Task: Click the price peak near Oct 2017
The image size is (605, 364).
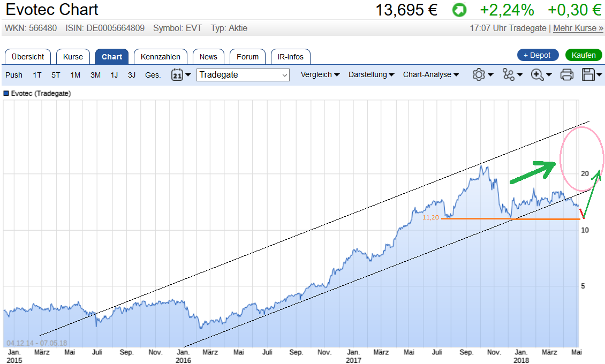Action: click(x=481, y=166)
